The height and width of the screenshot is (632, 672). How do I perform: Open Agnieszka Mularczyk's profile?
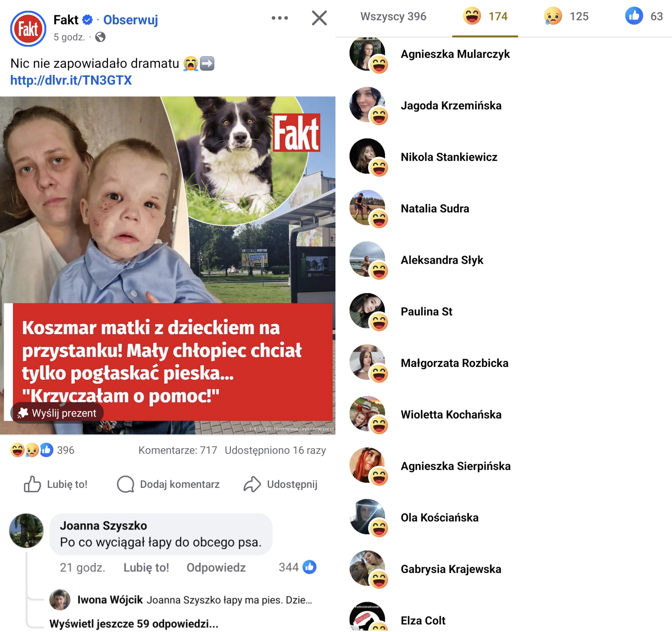point(455,54)
